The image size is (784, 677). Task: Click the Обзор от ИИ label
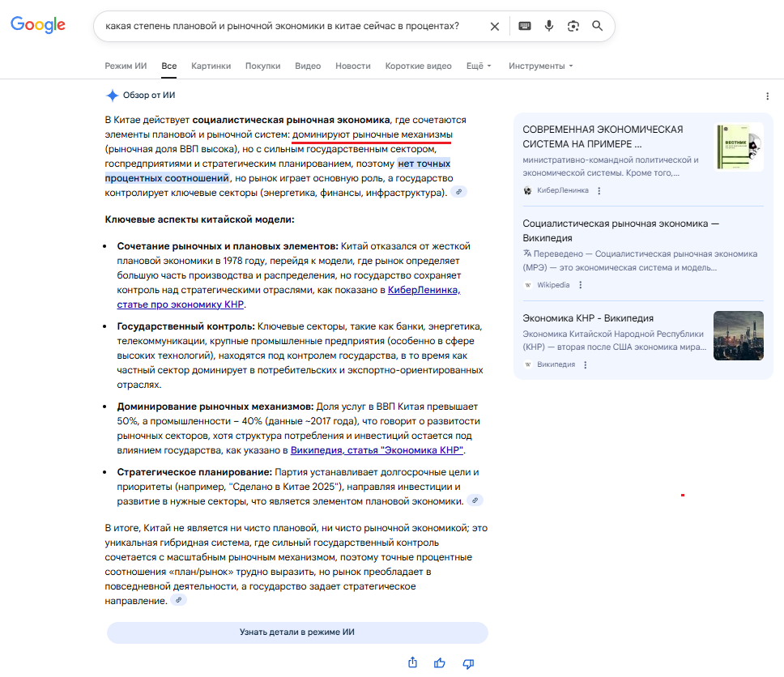(x=149, y=95)
